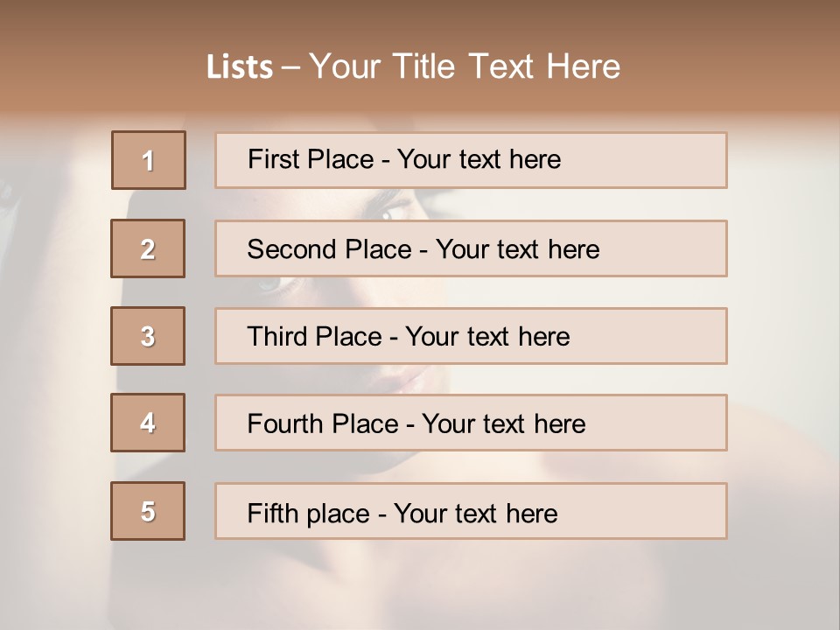The height and width of the screenshot is (630, 840).
Task: Select the number 4 box
Action: tap(148, 423)
